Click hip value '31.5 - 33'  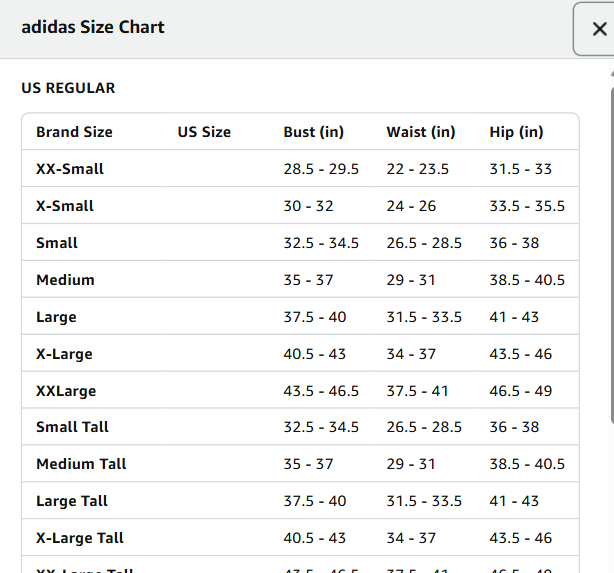520,169
